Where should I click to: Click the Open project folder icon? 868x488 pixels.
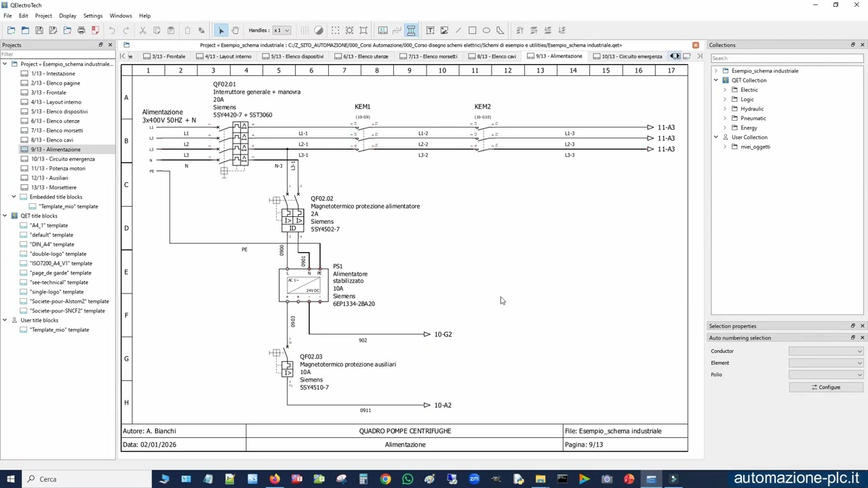[x=25, y=30]
